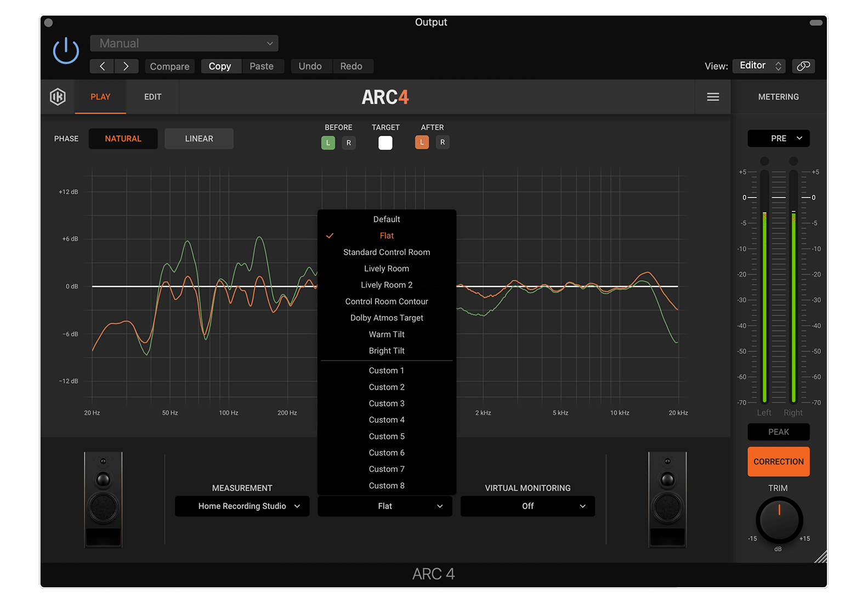This screenshot has width=868, height=608.
Task: Select Dolby Atmos Target option
Action: coord(387,318)
